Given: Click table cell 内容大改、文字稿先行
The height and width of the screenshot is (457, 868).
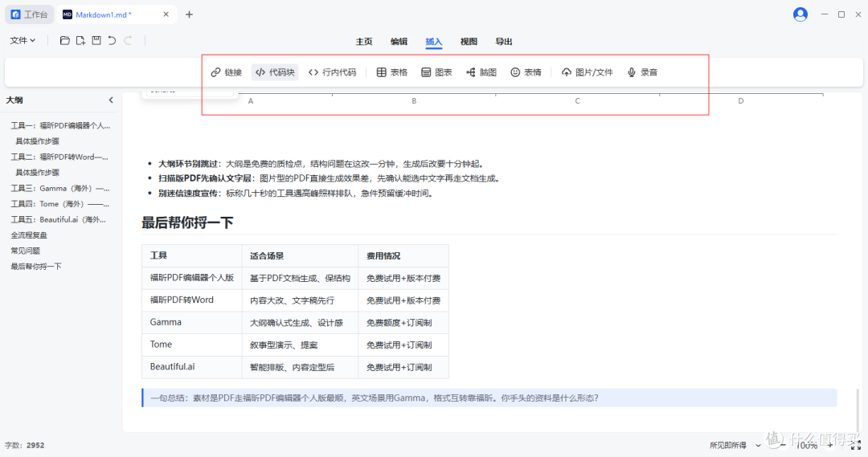Looking at the screenshot, I should [x=300, y=300].
